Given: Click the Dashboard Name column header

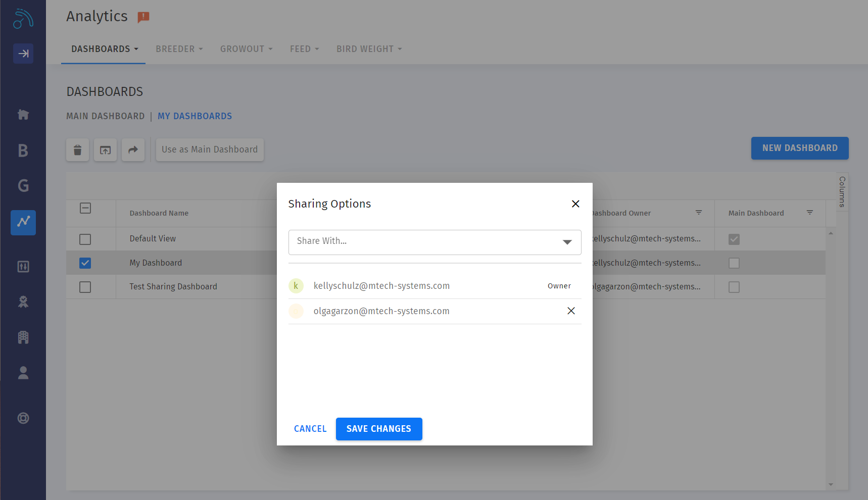Looking at the screenshot, I should point(159,213).
